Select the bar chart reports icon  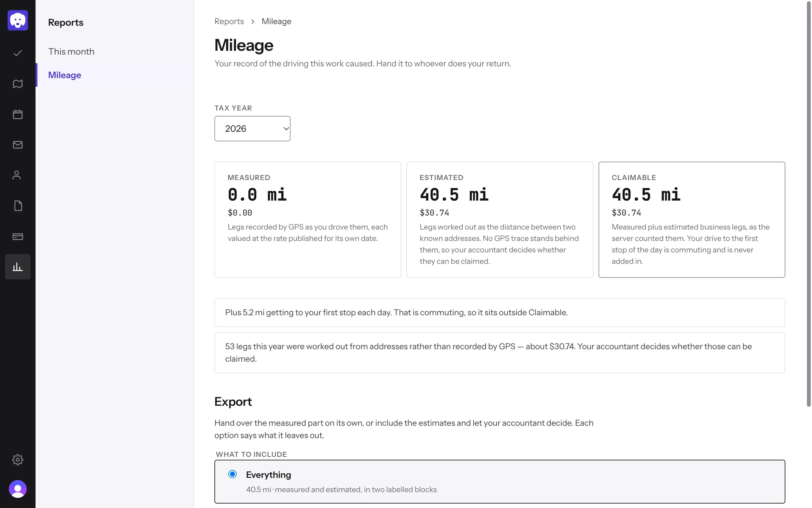point(18,267)
